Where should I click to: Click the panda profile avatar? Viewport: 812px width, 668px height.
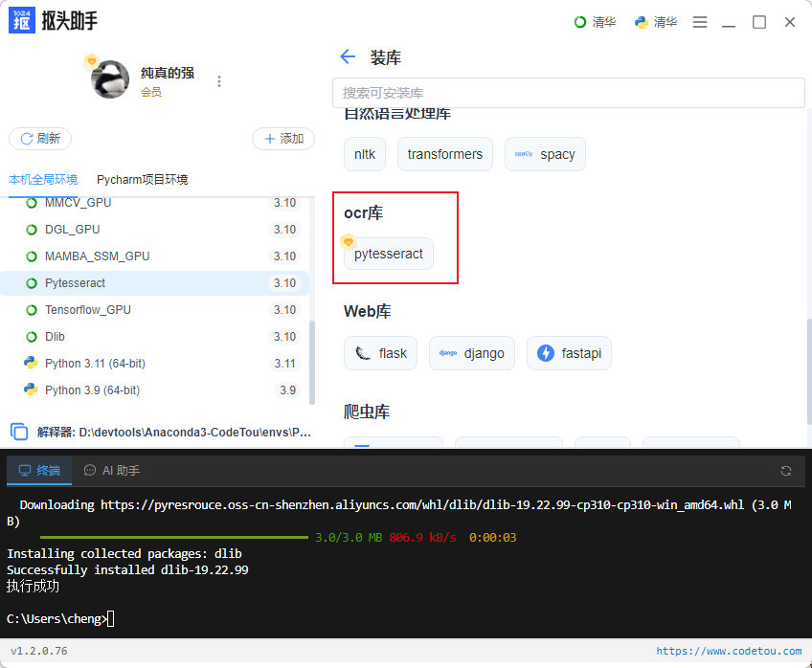[x=110, y=79]
